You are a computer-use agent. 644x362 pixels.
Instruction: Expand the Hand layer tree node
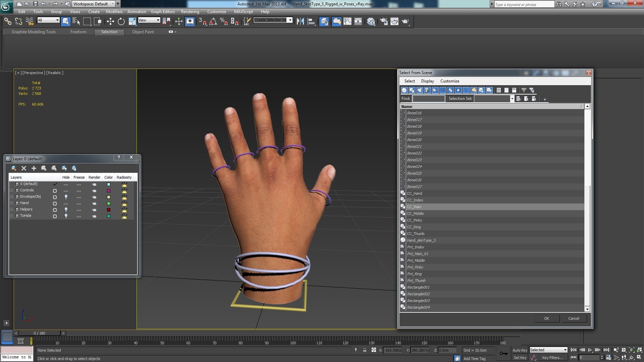tap(11, 203)
